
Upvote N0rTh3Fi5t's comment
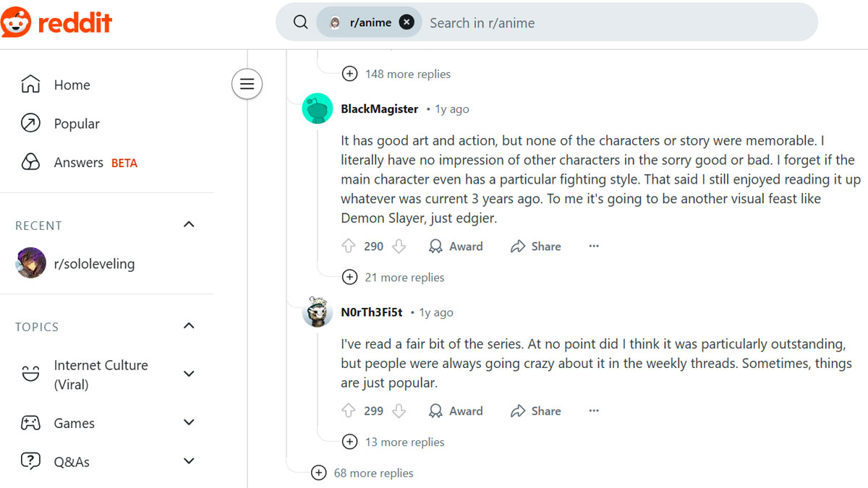[x=349, y=411]
